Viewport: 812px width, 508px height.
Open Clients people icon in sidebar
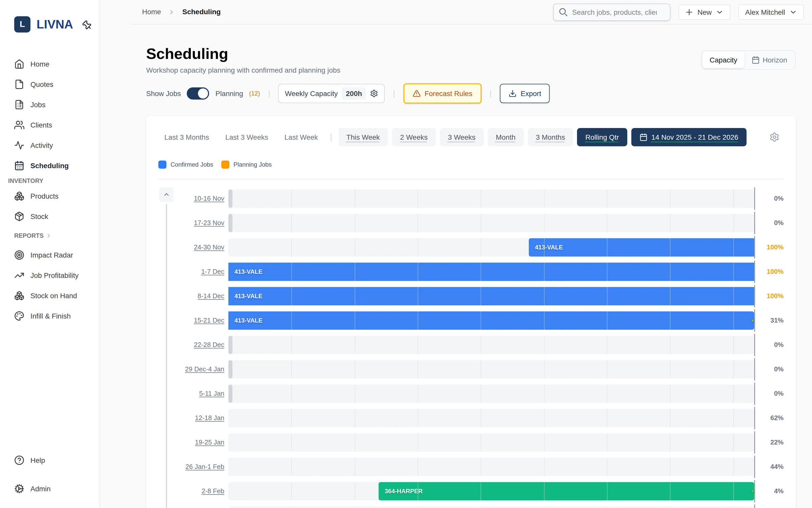(x=19, y=125)
